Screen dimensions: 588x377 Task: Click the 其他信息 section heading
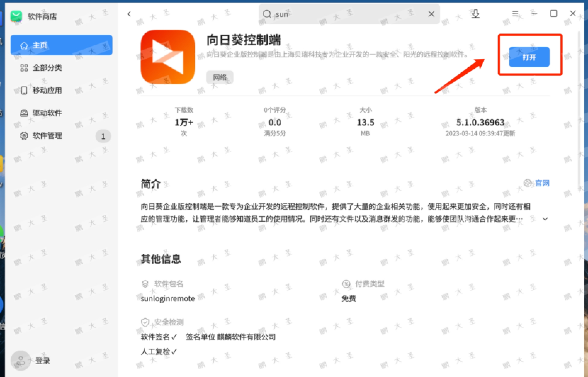tap(161, 259)
